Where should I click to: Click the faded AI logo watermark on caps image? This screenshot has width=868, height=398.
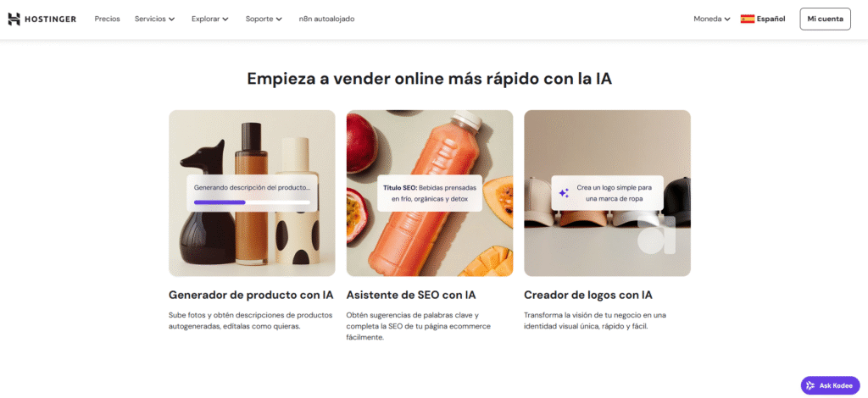click(x=657, y=235)
